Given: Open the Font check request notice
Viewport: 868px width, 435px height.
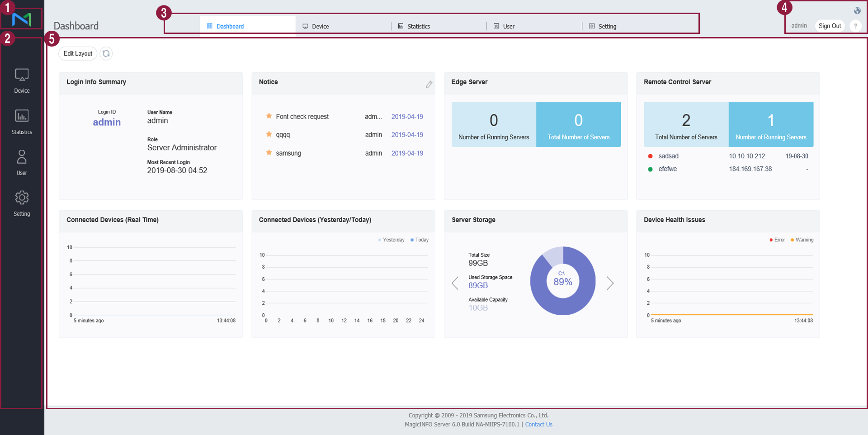Looking at the screenshot, I should click(302, 117).
